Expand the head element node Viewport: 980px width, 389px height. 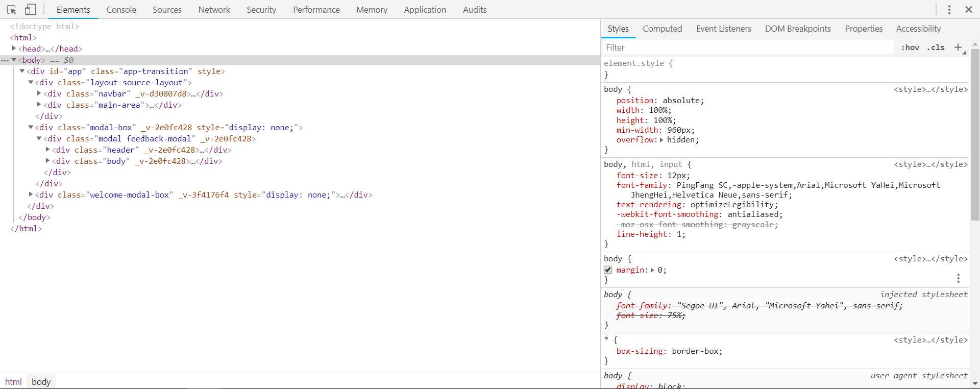tap(14, 48)
